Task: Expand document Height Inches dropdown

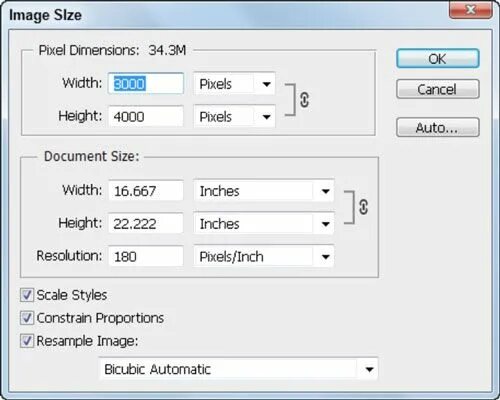Action: (264, 224)
